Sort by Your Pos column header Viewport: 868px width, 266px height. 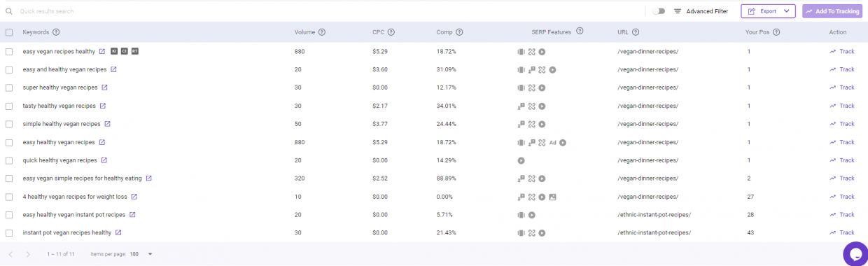pyautogui.click(x=757, y=32)
